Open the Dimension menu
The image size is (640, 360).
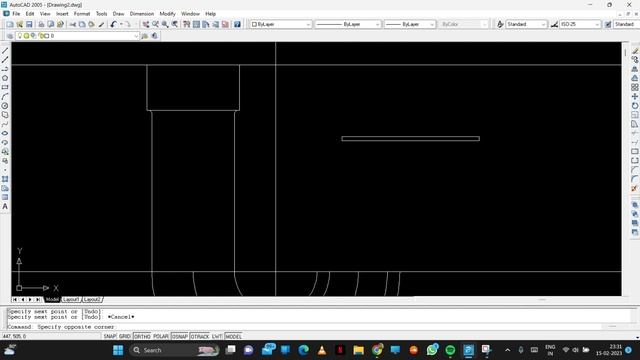point(142,14)
